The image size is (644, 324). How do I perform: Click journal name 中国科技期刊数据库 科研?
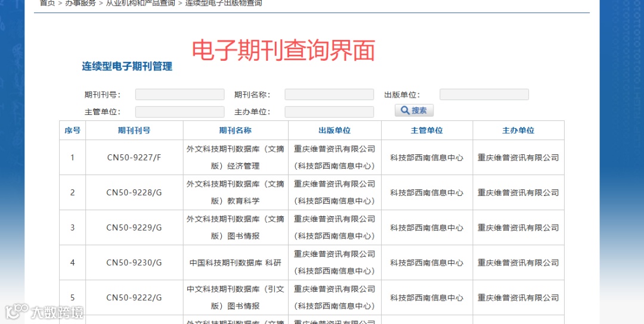click(236, 263)
